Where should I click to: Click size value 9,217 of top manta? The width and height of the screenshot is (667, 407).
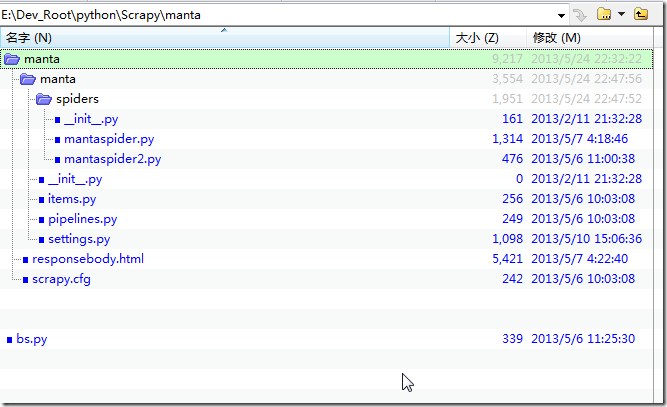(507, 59)
